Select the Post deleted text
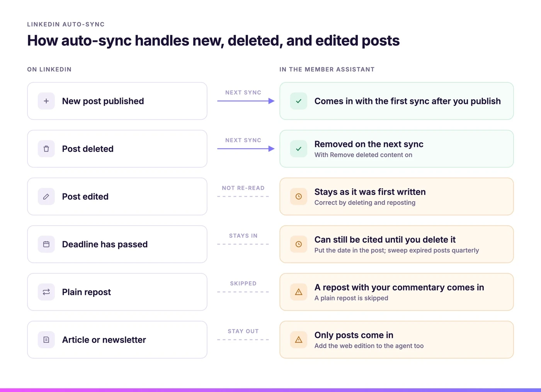541x392 pixels. [x=88, y=149]
